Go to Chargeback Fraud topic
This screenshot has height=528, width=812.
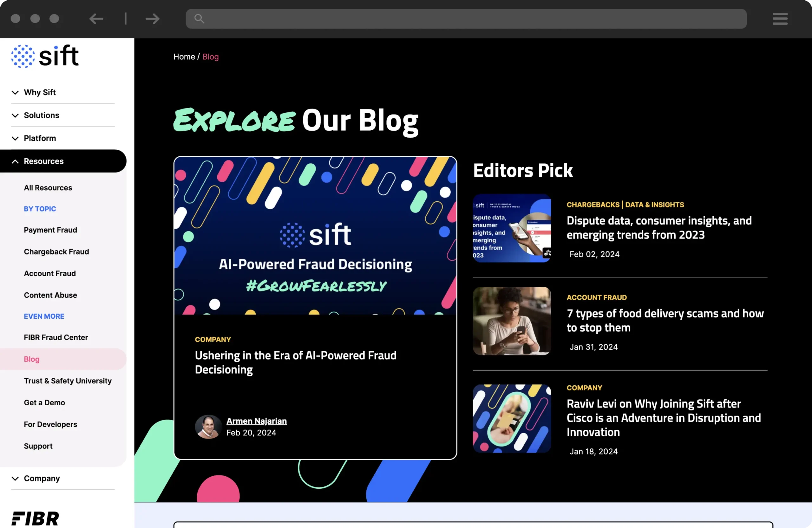click(x=56, y=252)
